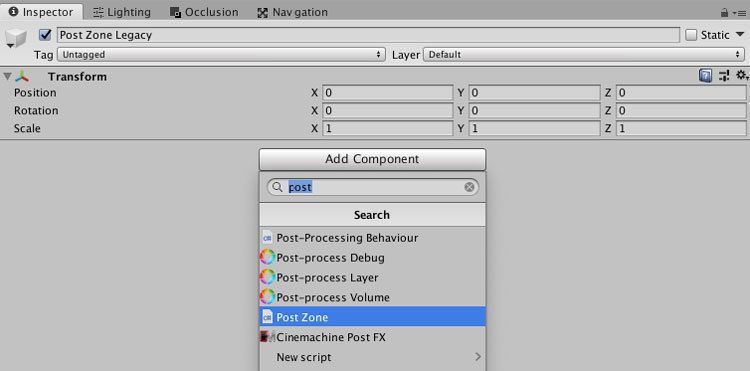Collapse the Transform component foldout

click(7, 76)
